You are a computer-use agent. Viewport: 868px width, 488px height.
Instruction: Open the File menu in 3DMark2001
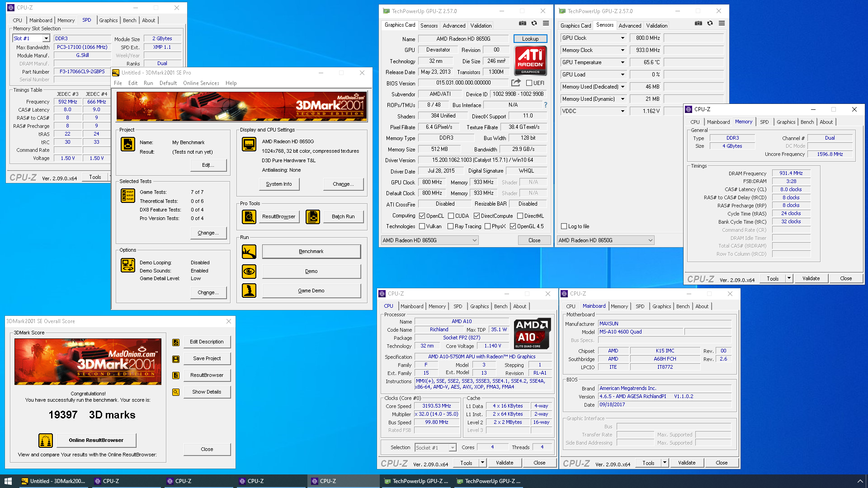pos(118,83)
